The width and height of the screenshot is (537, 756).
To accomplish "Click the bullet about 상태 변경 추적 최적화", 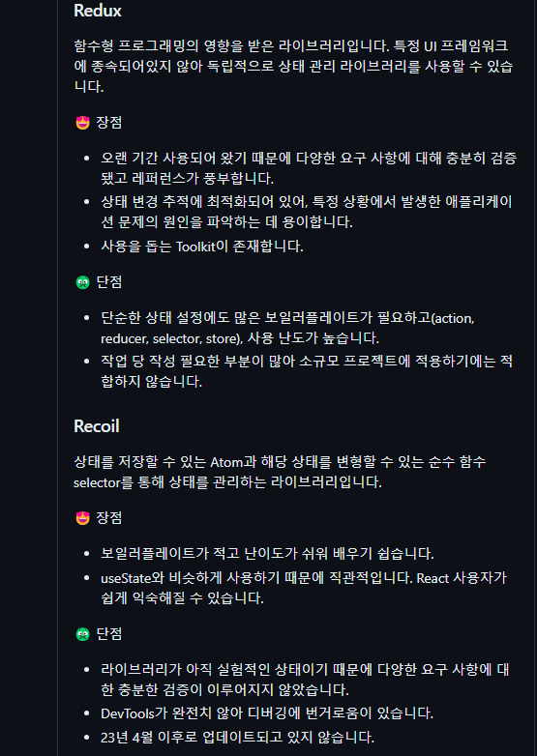I will [307, 212].
